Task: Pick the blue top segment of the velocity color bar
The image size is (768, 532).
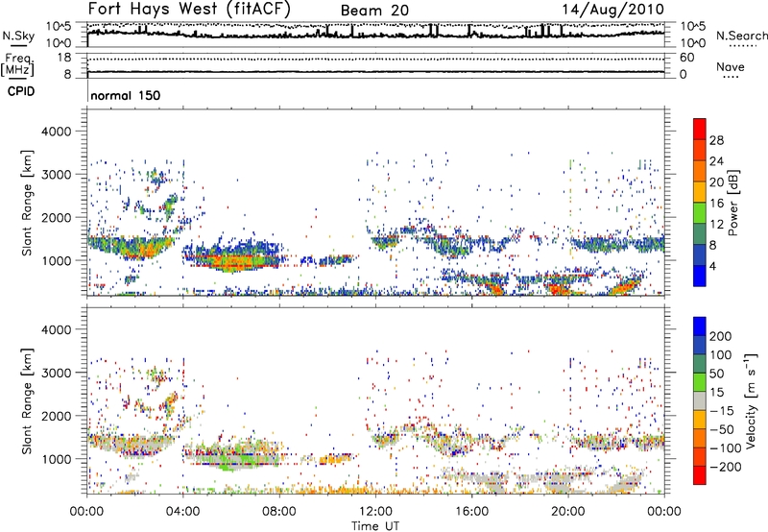Action: pyautogui.click(x=700, y=326)
